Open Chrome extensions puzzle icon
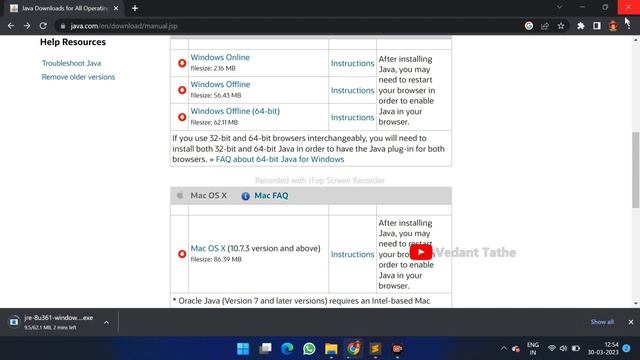This screenshot has height=360, width=640. point(581,26)
